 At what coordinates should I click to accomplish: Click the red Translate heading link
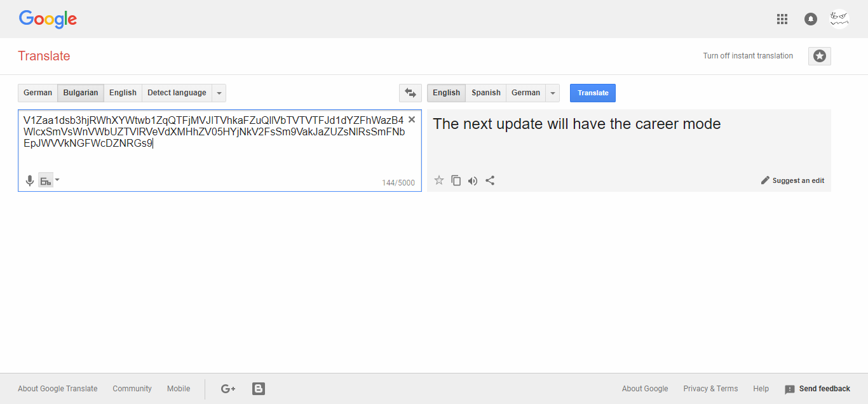click(44, 56)
